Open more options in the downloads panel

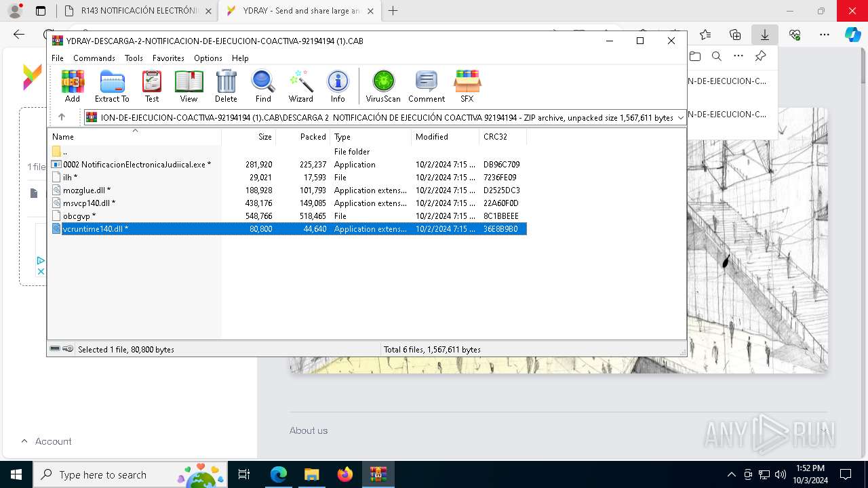[x=738, y=56]
